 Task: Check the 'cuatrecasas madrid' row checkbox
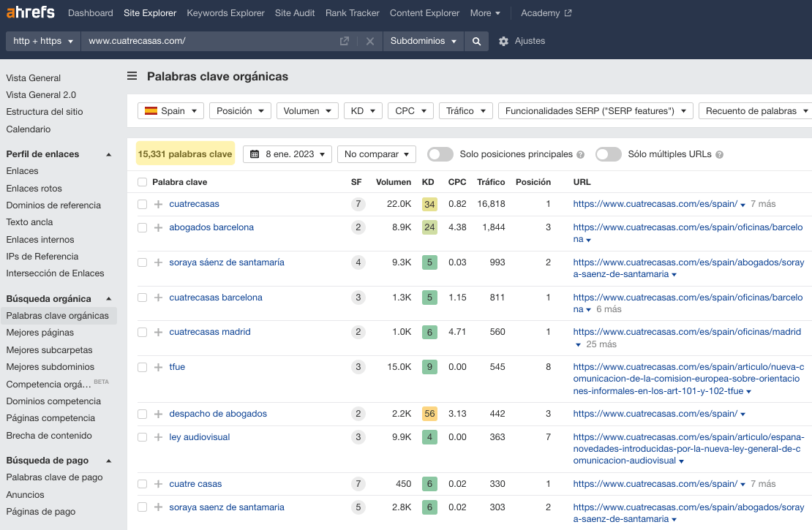[143, 331]
